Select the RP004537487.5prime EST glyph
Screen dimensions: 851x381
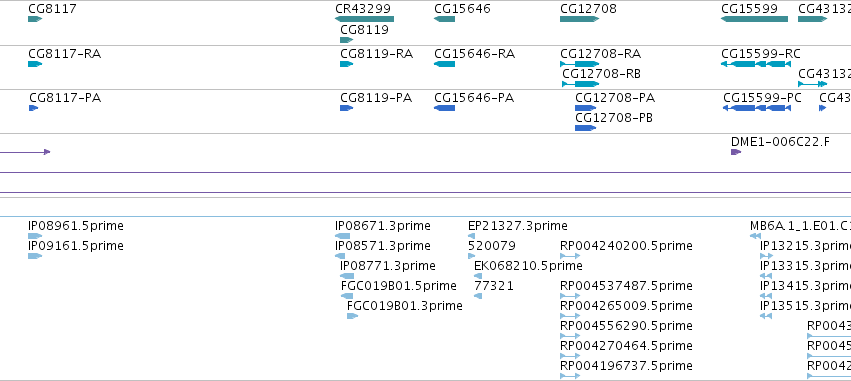pyautogui.click(x=570, y=296)
